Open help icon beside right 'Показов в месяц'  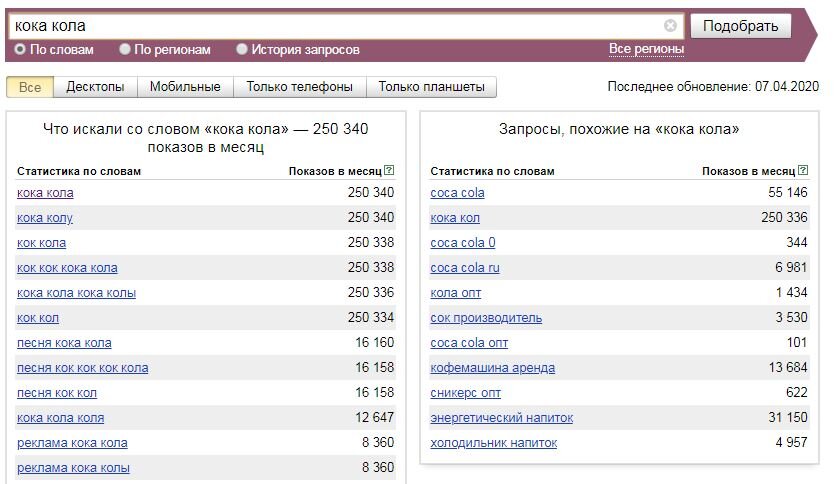tap(803, 171)
